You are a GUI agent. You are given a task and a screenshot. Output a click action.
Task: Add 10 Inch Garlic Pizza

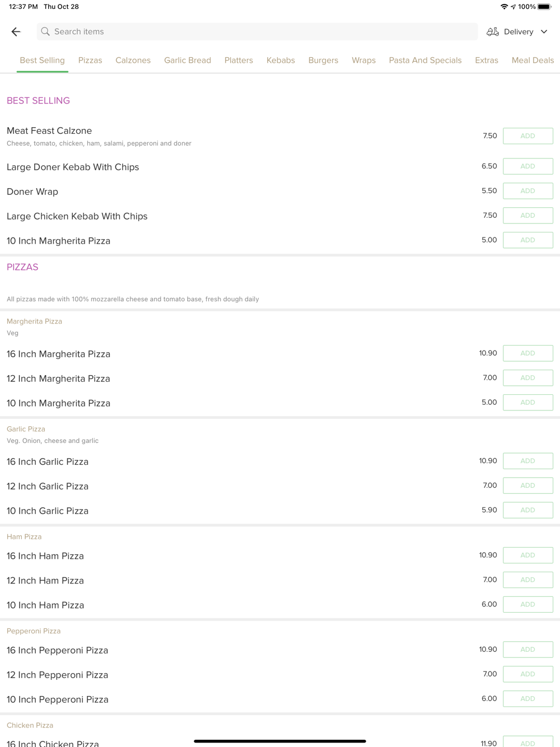(528, 510)
